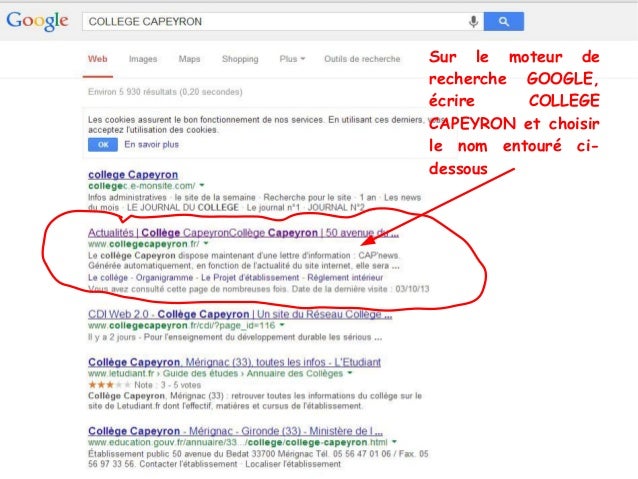
Task: Click the blue magnifier search button
Action: [504, 21]
